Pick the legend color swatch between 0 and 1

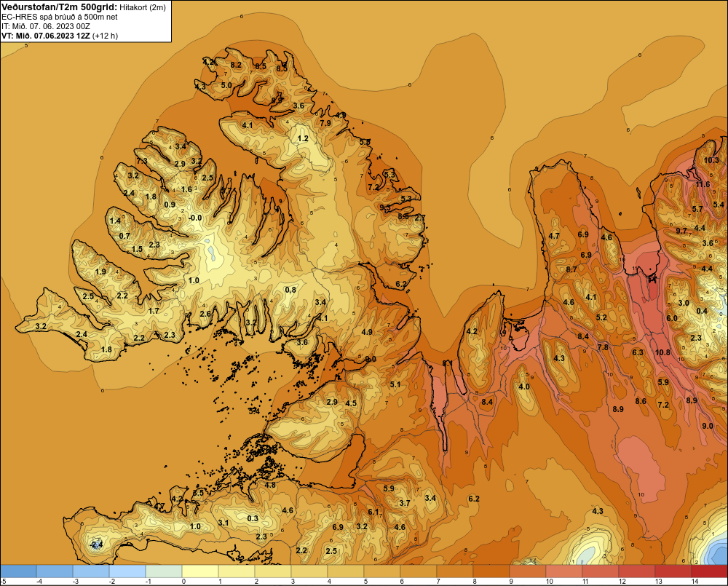point(200,571)
